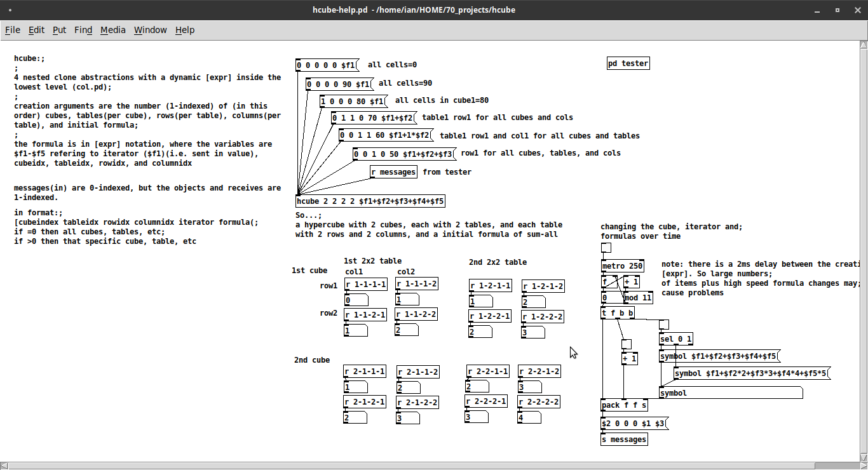Click the 'all cells=90' comment text
Screen dimensions: 868x470
(x=405, y=83)
